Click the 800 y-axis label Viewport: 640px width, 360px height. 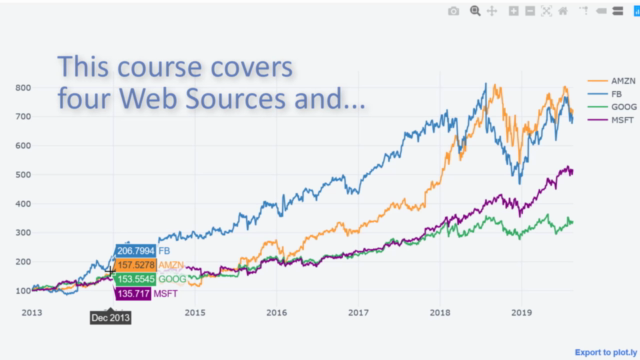(x=23, y=88)
